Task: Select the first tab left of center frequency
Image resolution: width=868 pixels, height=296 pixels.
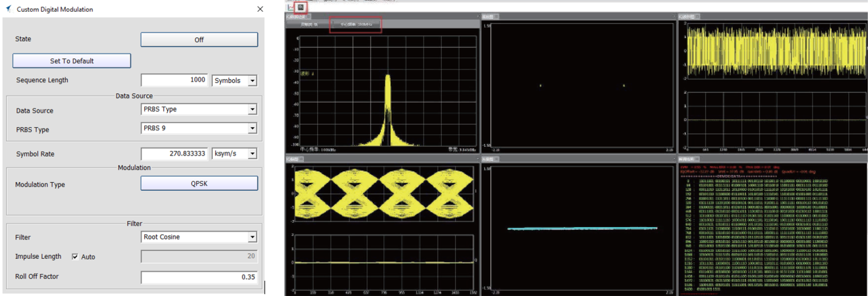Action: pos(309,24)
